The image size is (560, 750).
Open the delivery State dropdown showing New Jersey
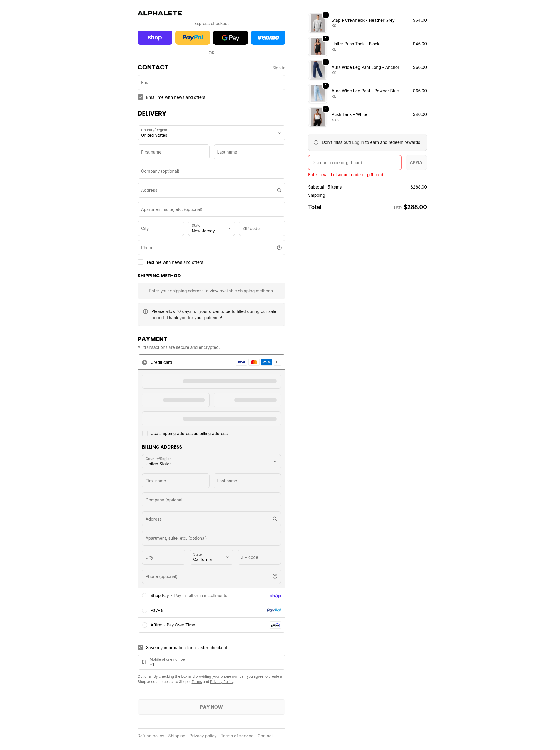pyautogui.click(x=211, y=229)
